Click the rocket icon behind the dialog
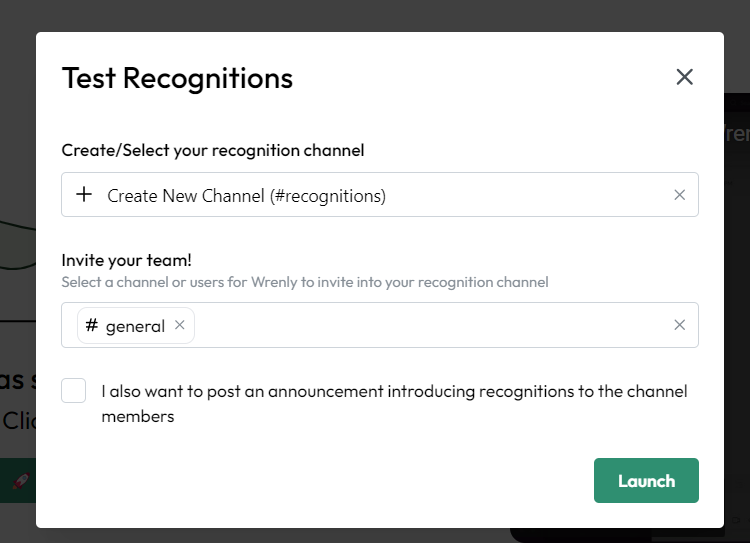This screenshot has height=543, width=750. [x=21, y=480]
